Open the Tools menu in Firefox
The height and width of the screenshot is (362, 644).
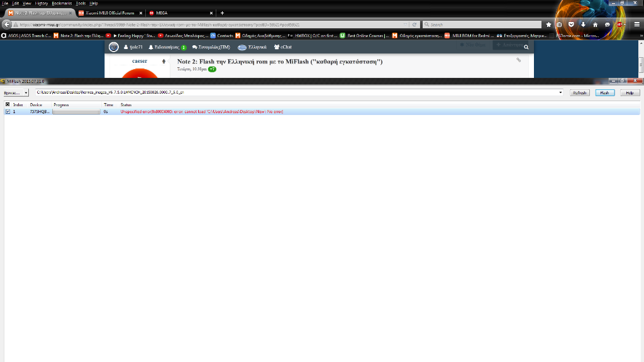tap(80, 3)
